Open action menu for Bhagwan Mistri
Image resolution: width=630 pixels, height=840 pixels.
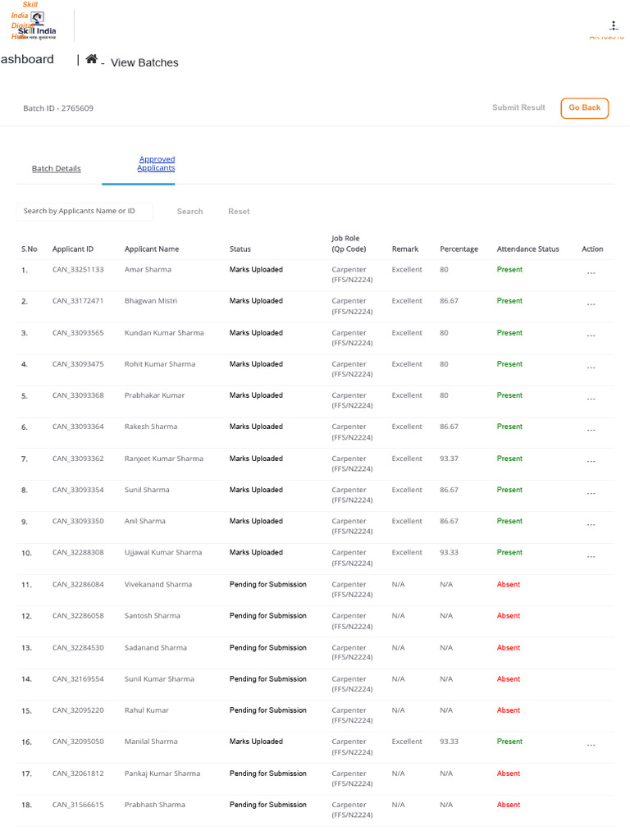pos(591,304)
